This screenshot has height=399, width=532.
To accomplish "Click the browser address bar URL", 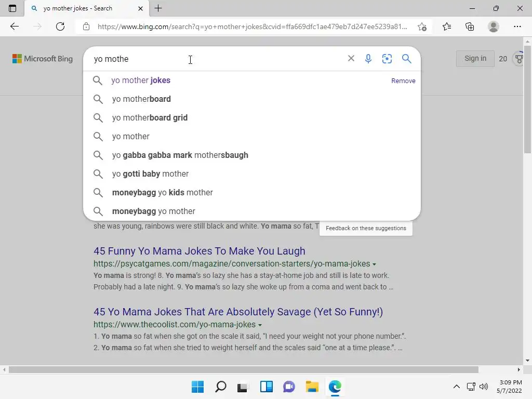I will pos(252,26).
